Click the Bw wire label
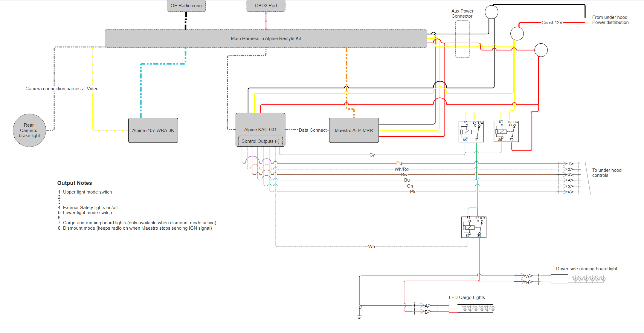The width and height of the screenshot is (644, 333). pyautogui.click(x=404, y=175)
